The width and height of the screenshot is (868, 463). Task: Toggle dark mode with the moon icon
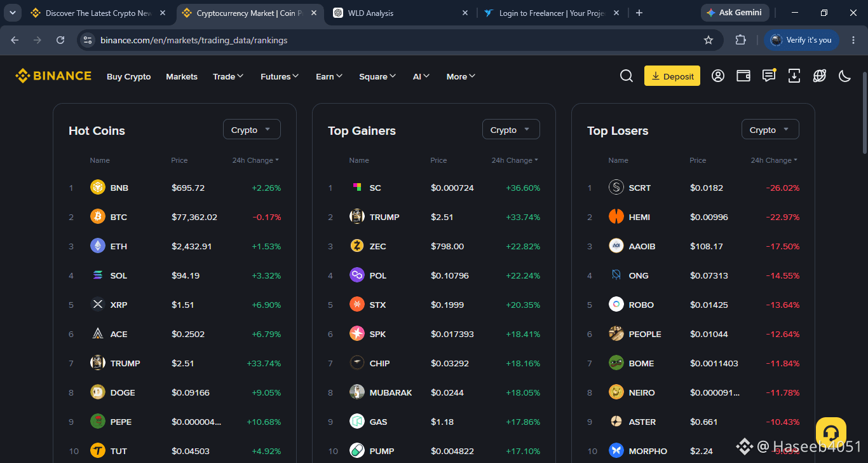pos(845,76)
